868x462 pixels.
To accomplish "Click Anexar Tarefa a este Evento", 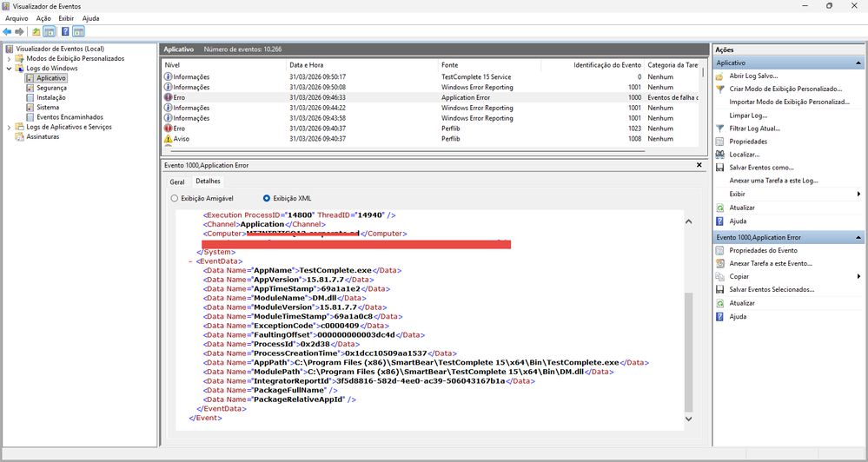I will coord(771,263).
